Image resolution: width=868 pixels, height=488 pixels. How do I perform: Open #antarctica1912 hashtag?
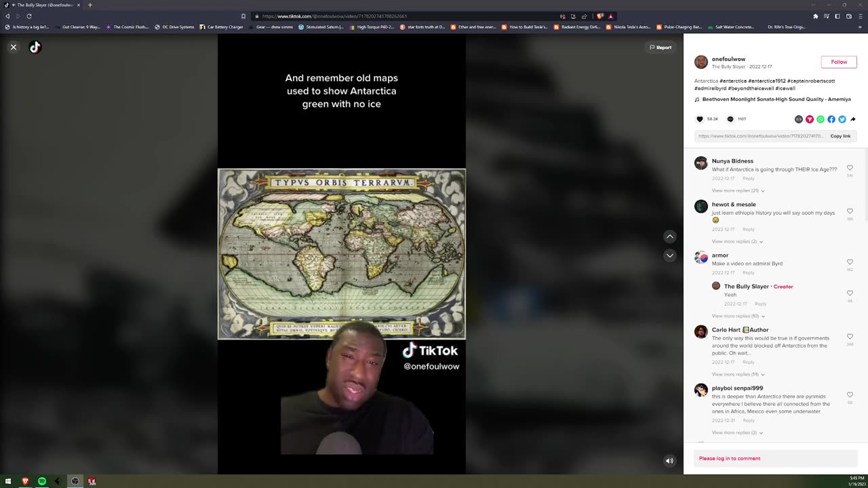[x=767, y=81]
